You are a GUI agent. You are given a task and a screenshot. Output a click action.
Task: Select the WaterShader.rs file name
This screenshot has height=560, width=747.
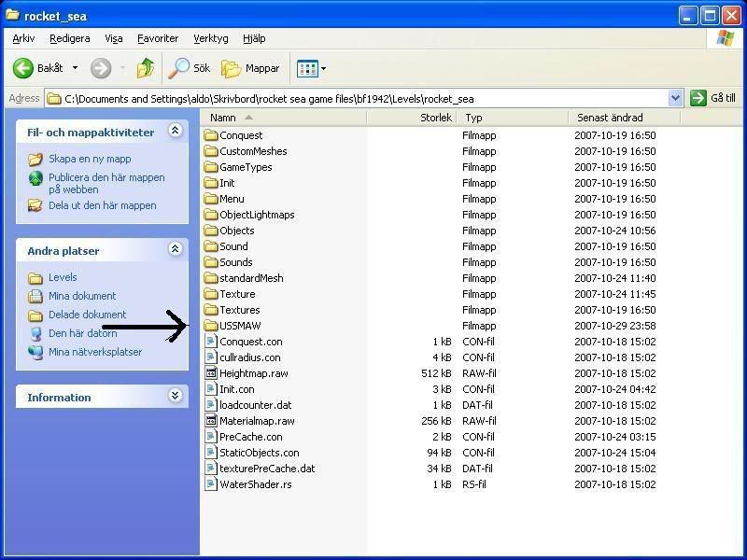point(255,484)
